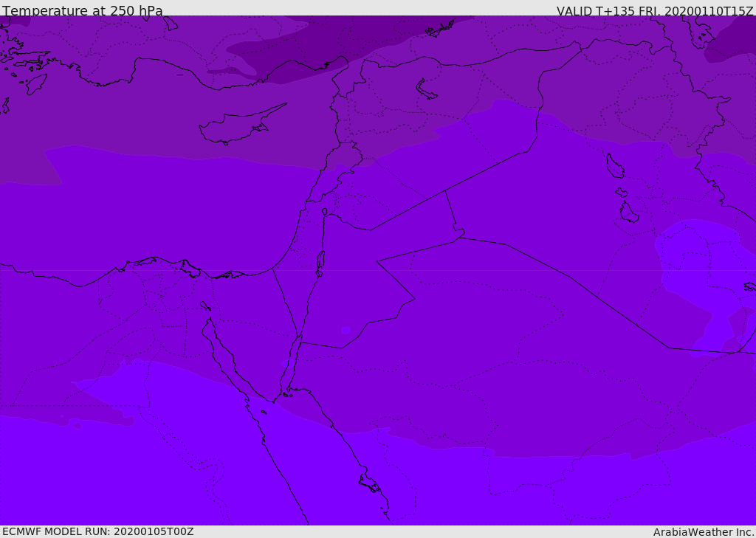Viewport: 756px width, 538px height.
Task: Click the 'ECMWF MODEL RUN: 20200105T00Z' text
Action: pyautogui.click(x=98, y=531)
